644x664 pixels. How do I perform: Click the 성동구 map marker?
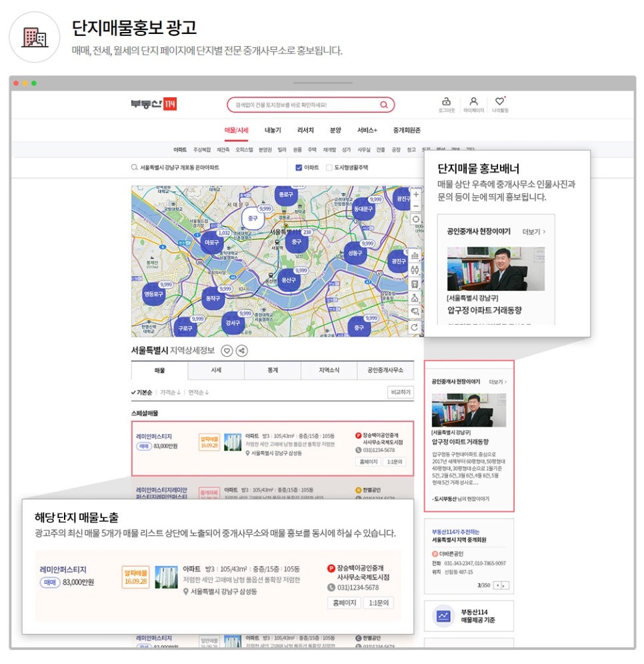(x=355, y=253)
